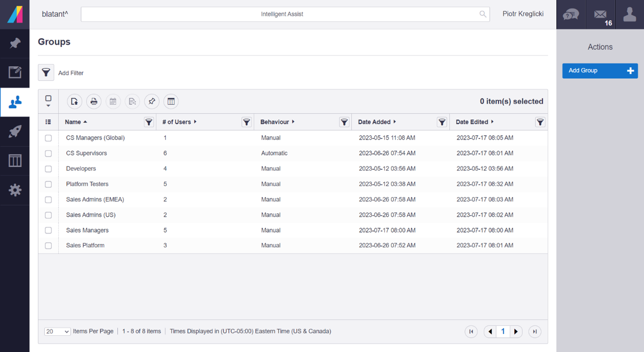The height and width of the screenshot is (352, 644).
Task: Click the Add Filter funnel icon
Action: pos(46,73)
